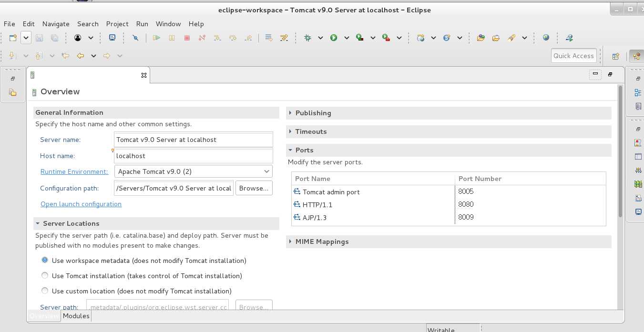Screen dimensions: 644x332
Task: Select Use custom location radio button
Action: click(x=45, y=291)
